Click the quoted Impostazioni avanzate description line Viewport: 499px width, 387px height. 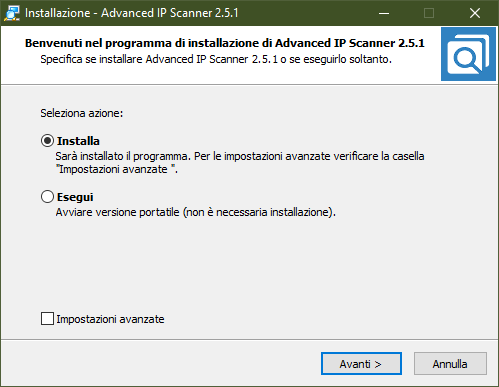(x=117, y=169)
